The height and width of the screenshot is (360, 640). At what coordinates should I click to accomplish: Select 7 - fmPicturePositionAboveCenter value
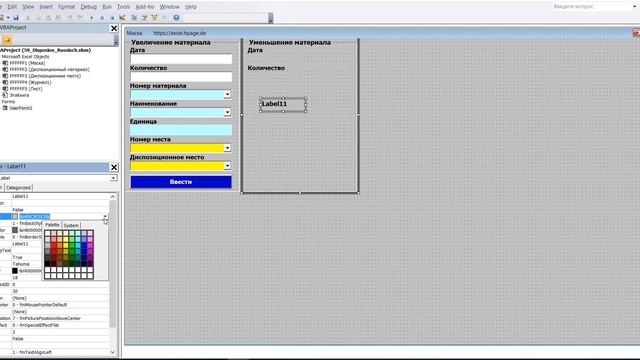point(46,318)
